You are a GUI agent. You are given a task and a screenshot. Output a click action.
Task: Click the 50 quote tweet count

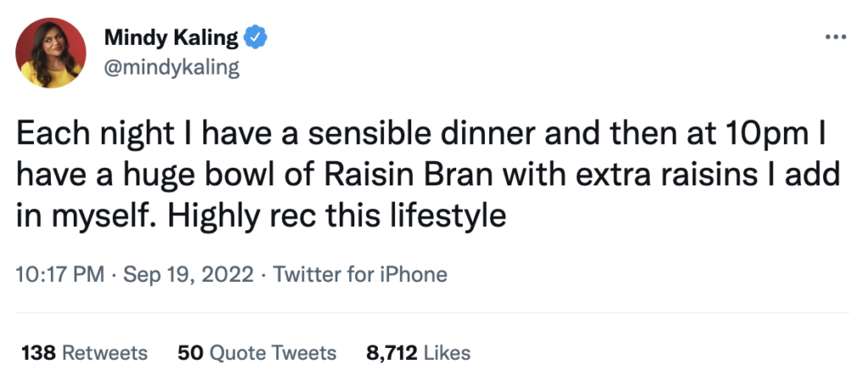pos(188,352)
